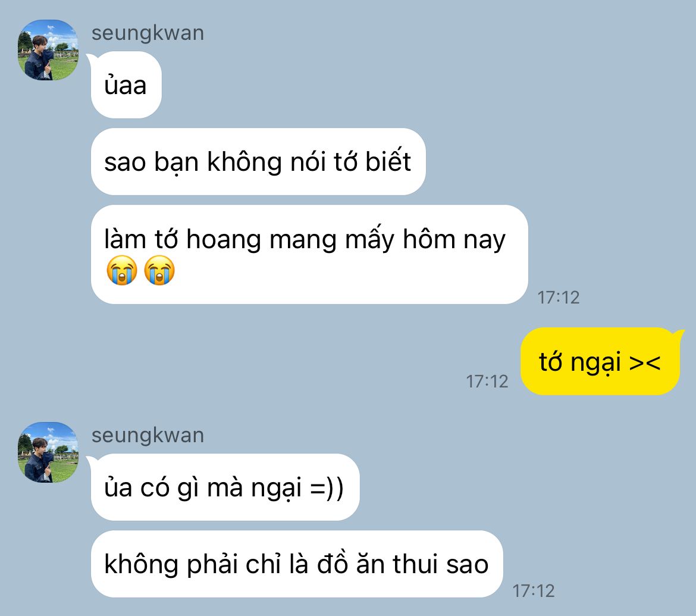This screenshot has height=616, width=696.
Task: Tap the second crying face emoji
Action: [159, 270]
